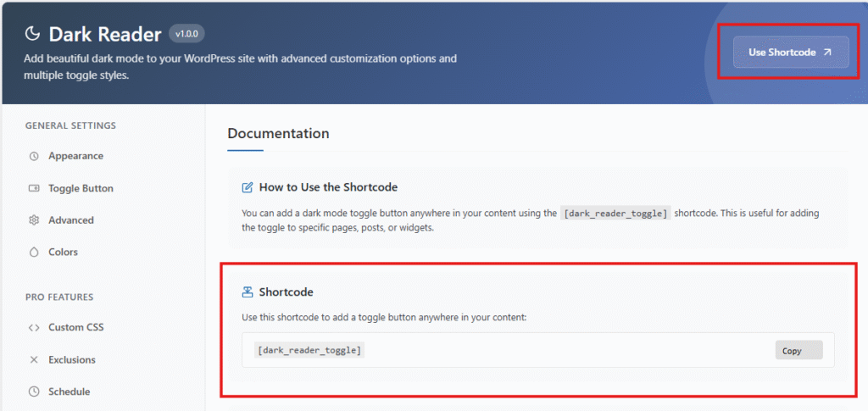Open the Schedule pro feature
Screen dimensions: 868x411
[x=69, y=392]
